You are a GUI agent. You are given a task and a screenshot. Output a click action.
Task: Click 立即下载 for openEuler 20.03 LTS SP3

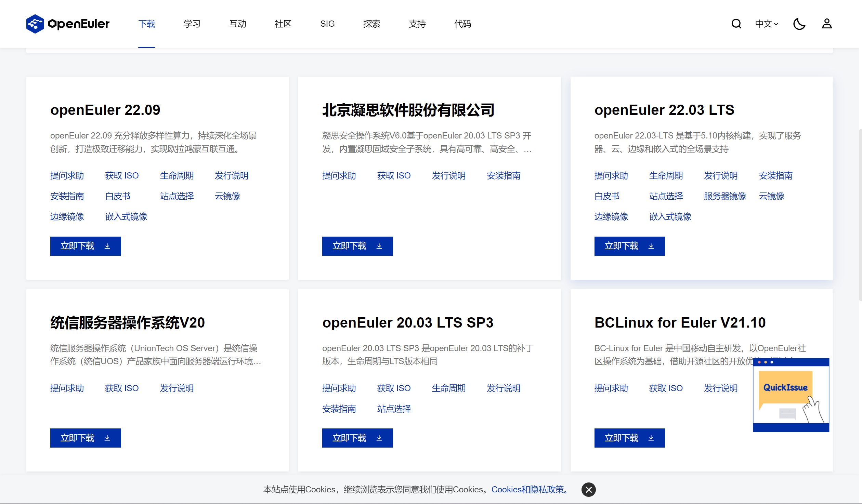coord(357,438)
